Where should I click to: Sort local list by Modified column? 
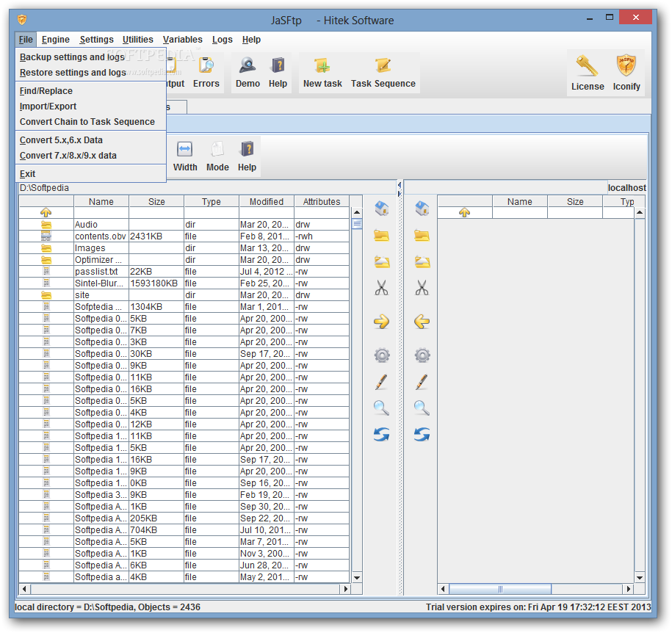pos(267,201)
